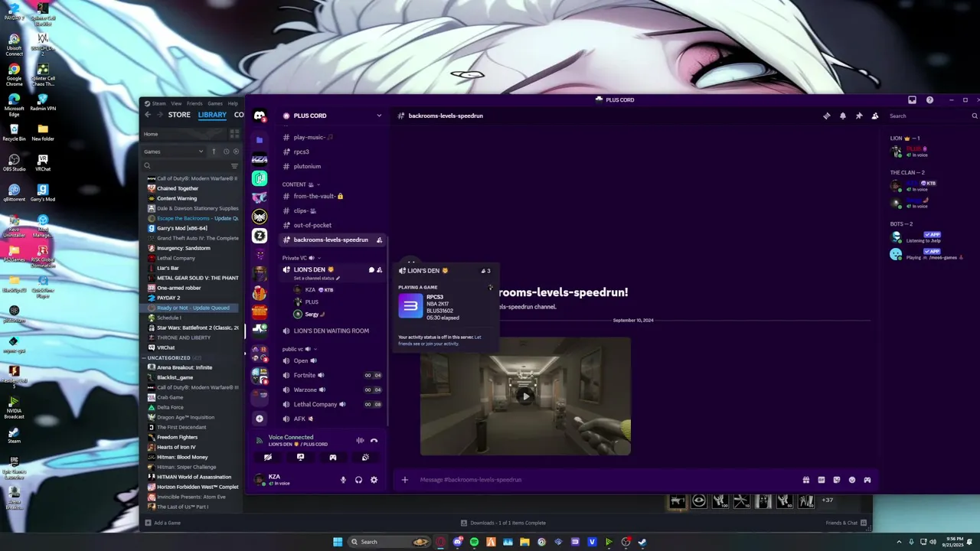Viewport: 980px width, 551px height.
Task: Open Steam library Home button
Action: [184, 134]
